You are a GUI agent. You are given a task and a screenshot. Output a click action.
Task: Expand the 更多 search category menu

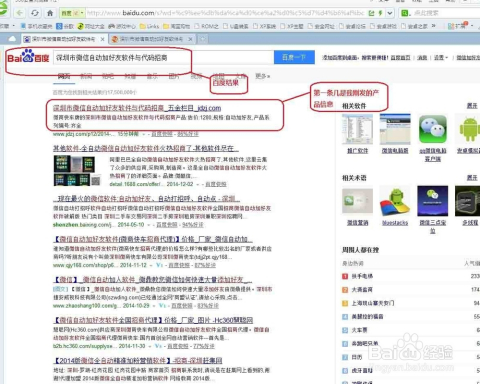pyautogui.click(x=263, y=76)
